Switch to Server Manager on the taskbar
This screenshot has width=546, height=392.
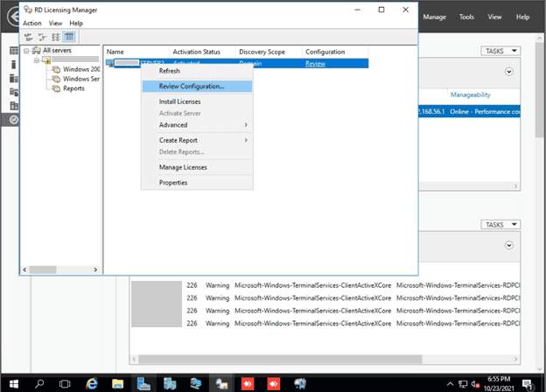(x=143, y=383)
